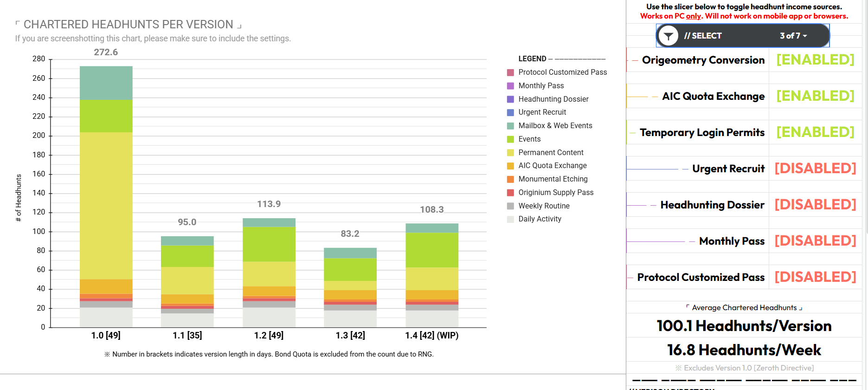Click Permanent Content legend color swatch
Image resolution: width=868 pixels, height=390 pixels.
510,153
